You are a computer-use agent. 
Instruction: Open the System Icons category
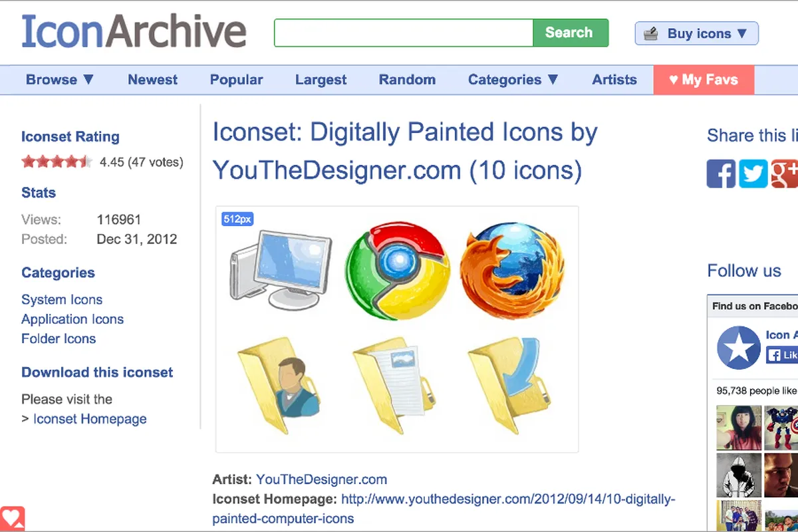tap(62, 299)
